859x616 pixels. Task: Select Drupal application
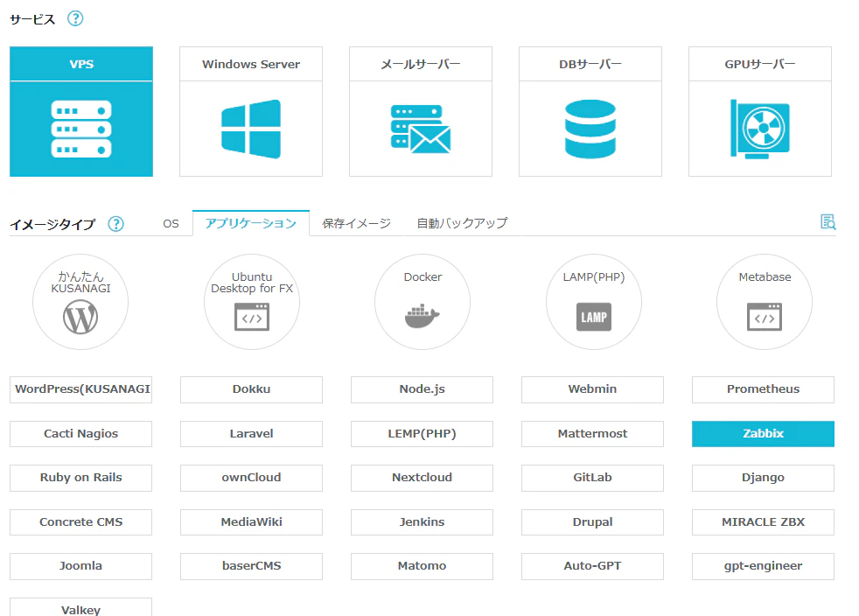pyautogui.click(x=592, y=522)
